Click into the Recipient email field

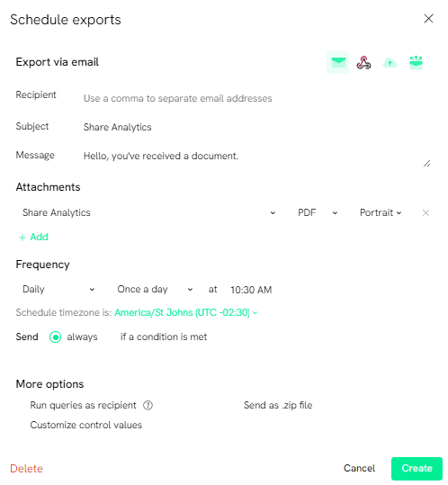coord(256,98)
